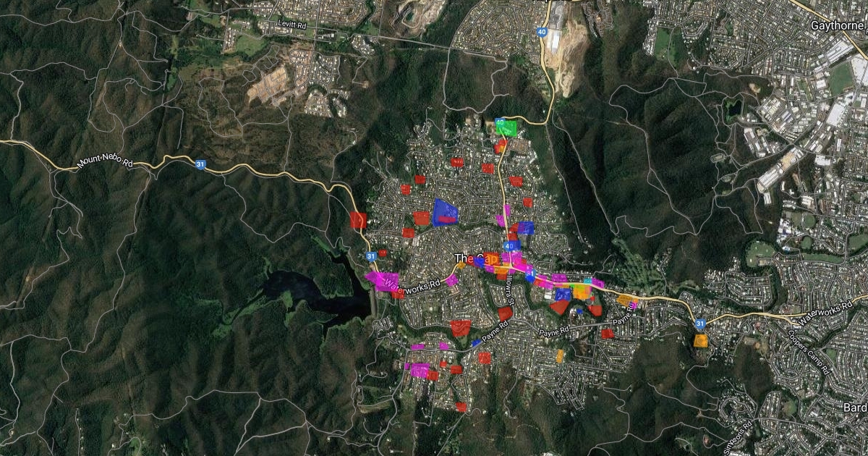Click the southernmost red highlighted parcel

point(461,407)
